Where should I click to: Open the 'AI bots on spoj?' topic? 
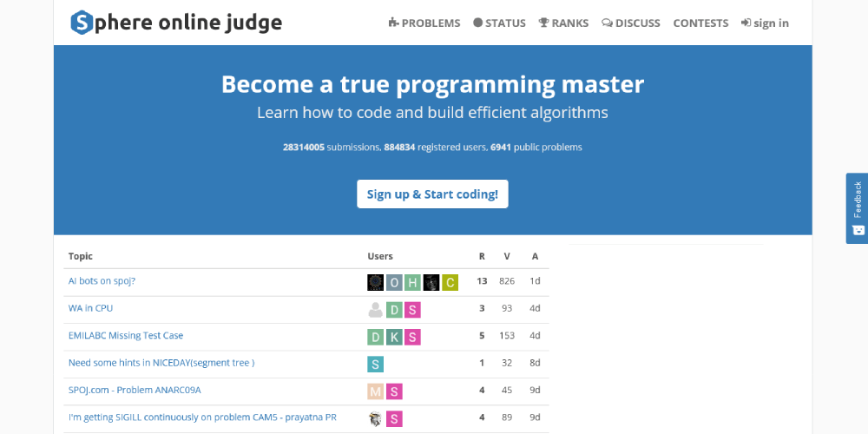102,281
